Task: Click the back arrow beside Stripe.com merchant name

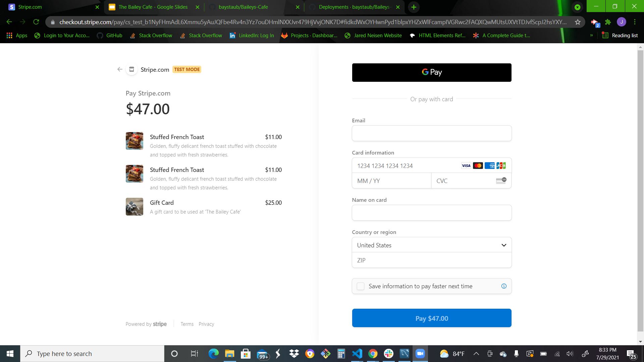Action: (120, 69)
